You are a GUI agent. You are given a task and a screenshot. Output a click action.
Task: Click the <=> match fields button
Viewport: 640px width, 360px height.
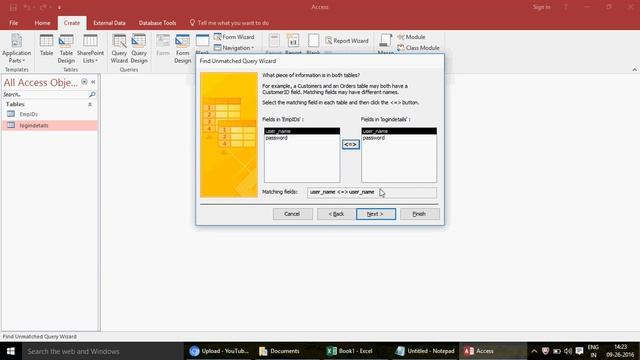point(351,144)
